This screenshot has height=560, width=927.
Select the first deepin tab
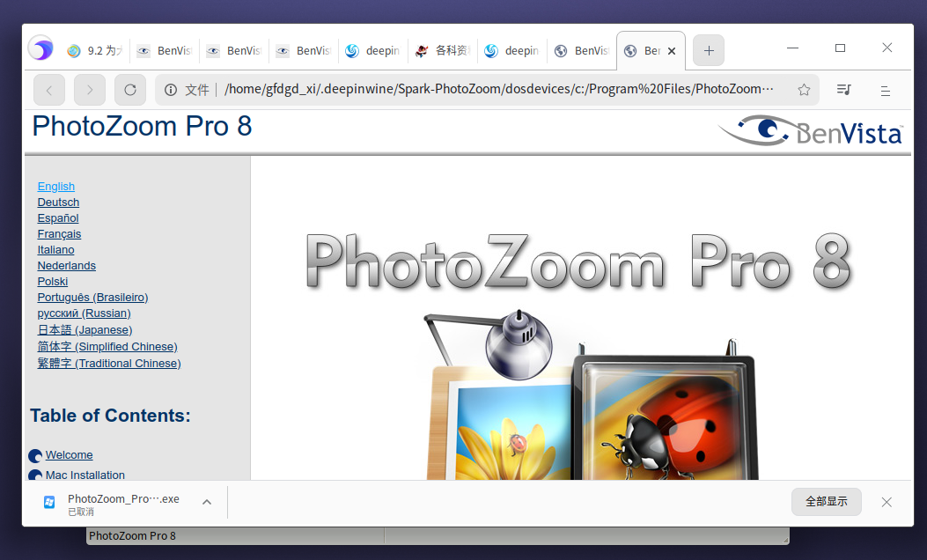click(x=372, y=51)
